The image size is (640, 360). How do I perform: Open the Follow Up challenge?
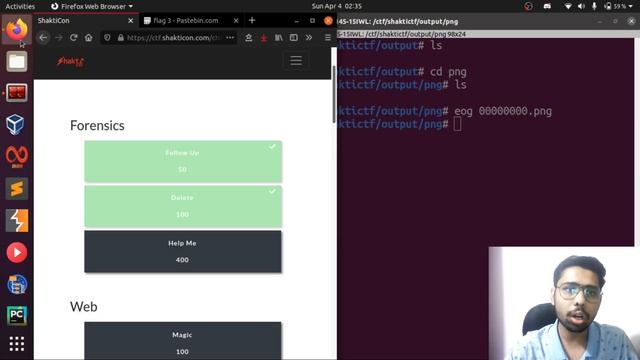coord(183,161)
